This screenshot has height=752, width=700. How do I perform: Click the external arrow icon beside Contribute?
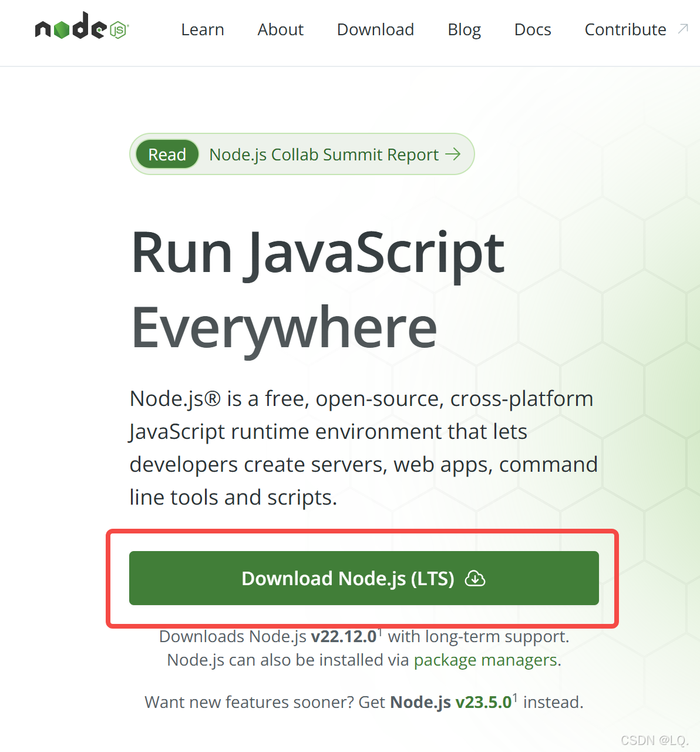[x=683, y=28]
